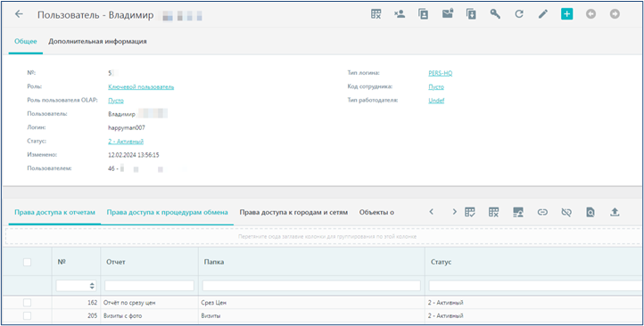Click the locked envelope mail icon
This screenshot has width=644, height=326.
447,14
